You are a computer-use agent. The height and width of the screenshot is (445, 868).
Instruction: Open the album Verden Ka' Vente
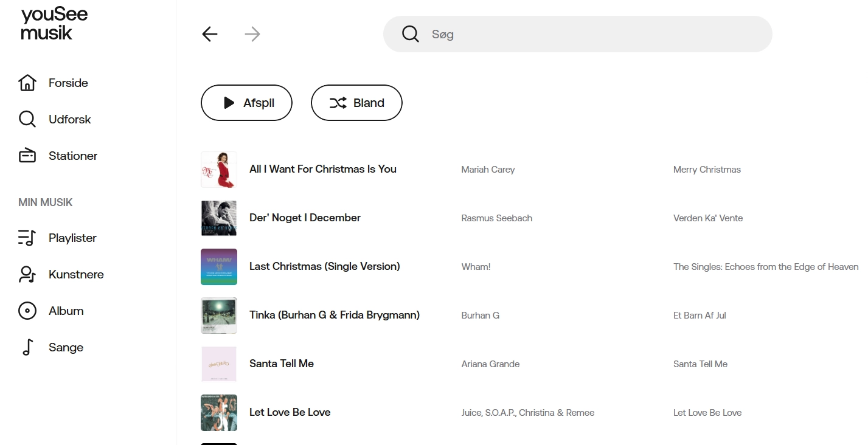tap(708, 218)
